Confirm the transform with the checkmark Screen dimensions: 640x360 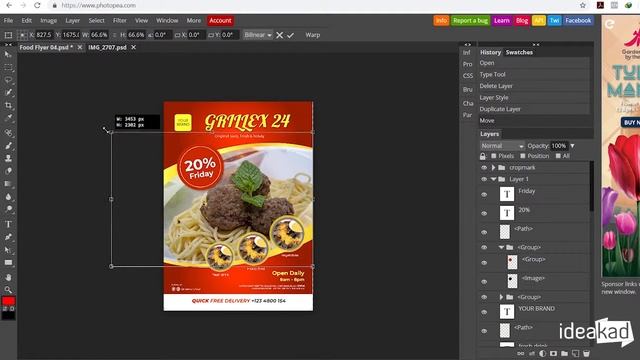tap(290, 35)
